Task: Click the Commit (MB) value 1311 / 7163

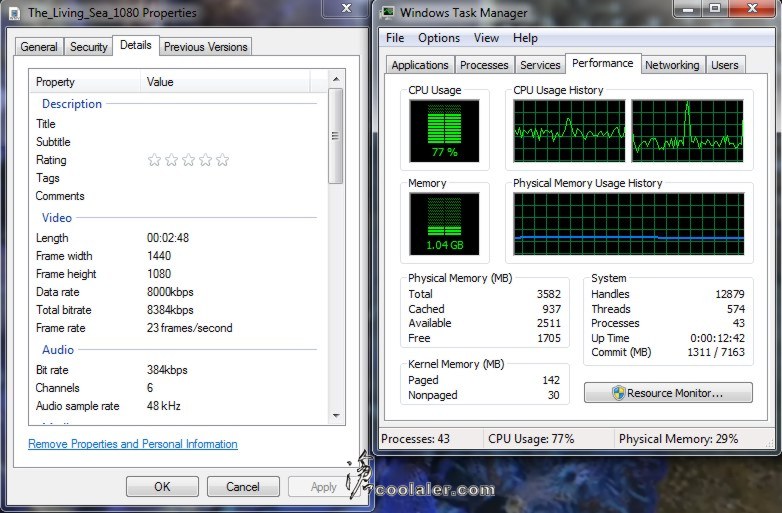Action: pyautogui.click(x=716, y=352)
